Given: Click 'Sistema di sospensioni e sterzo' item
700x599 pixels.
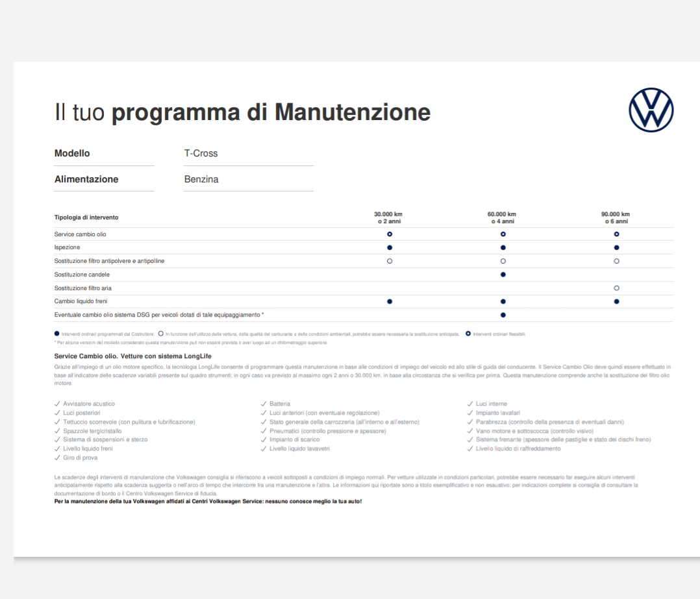Looking at the screenshot, I should coord(105,440).
